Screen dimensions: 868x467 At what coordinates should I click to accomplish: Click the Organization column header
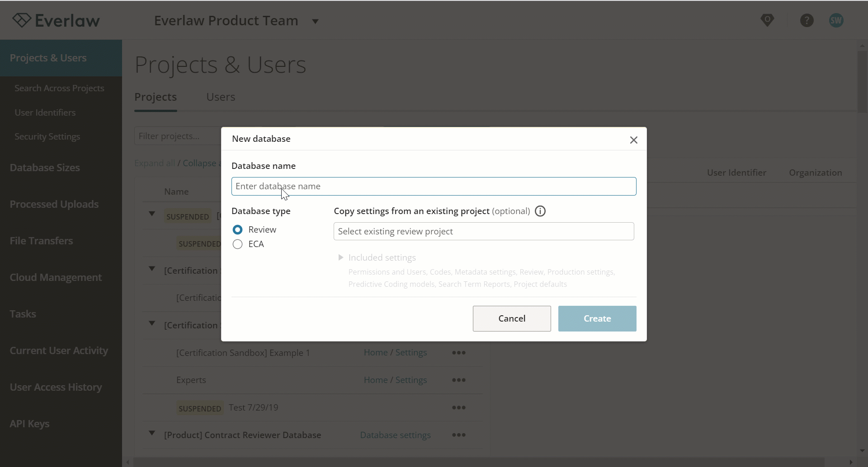pos(815,173)
